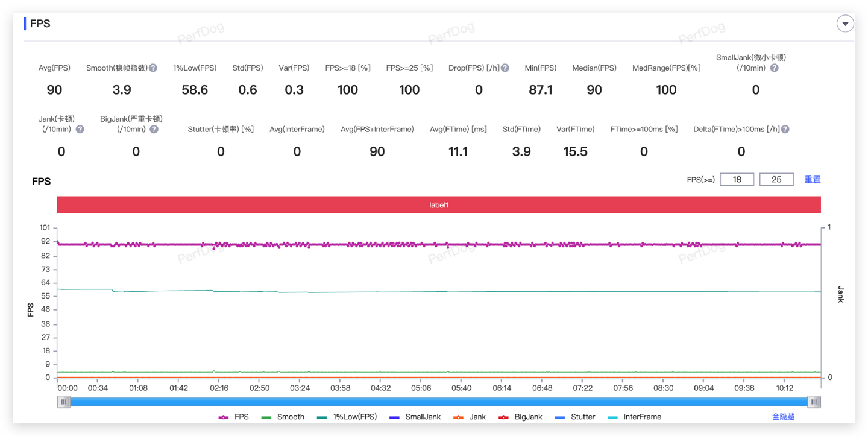Click the FPS threshold field showing 18
Image resolution: width=868 pixels, height=436 pixels.
737,179
